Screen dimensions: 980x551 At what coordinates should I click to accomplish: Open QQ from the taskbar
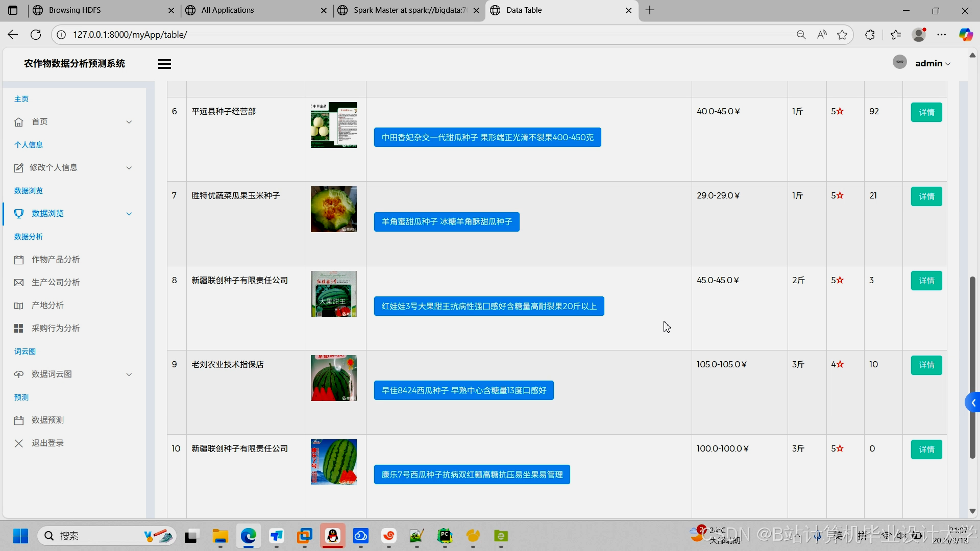click(x=333, y=536)
